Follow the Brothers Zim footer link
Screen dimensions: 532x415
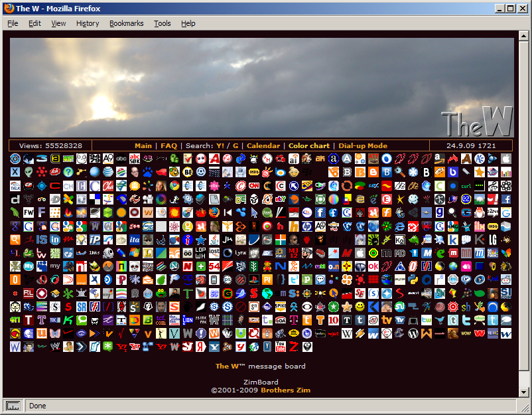(286, 390)
